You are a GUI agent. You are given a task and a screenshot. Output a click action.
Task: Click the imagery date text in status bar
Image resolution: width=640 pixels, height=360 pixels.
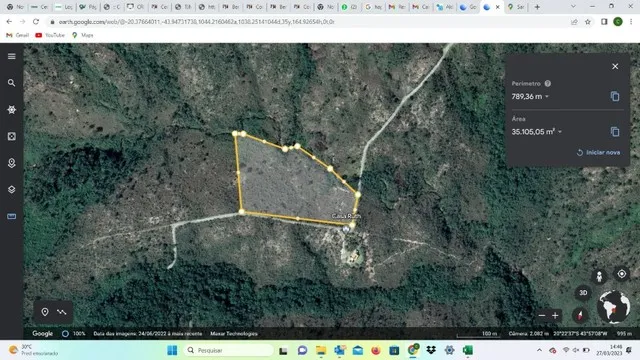(148, 333)
